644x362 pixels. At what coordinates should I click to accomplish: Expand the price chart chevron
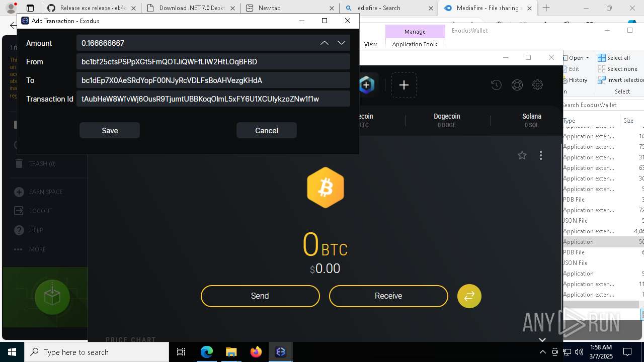[542, 340]
